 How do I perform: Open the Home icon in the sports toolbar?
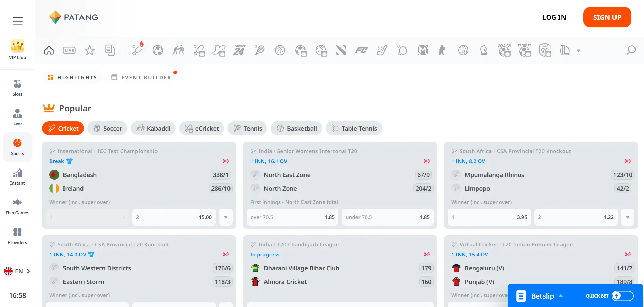pyautogui.click(x=49, y=50)
